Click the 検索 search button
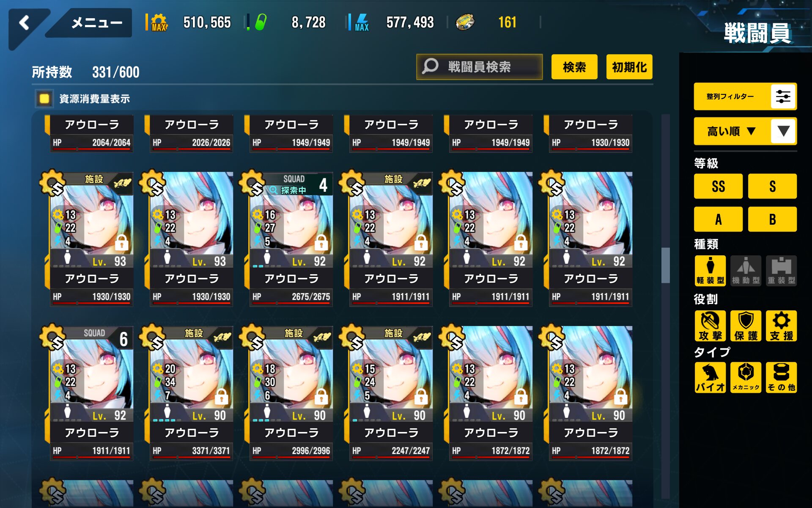The height and width of the screenshot is (508, 812). pyautogui.click(x=574, y=67)
